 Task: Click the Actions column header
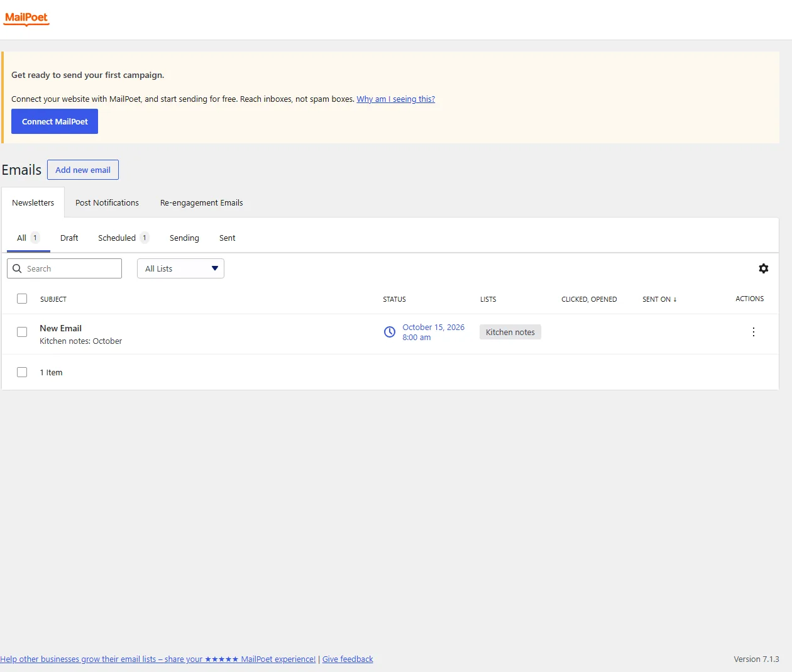[749, 299]
